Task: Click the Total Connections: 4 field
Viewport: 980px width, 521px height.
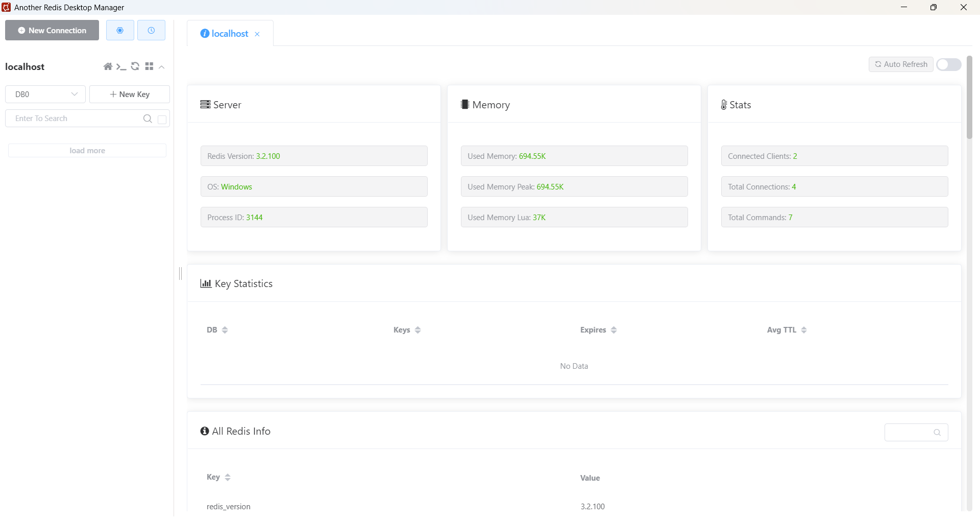Action: [835, 186]
